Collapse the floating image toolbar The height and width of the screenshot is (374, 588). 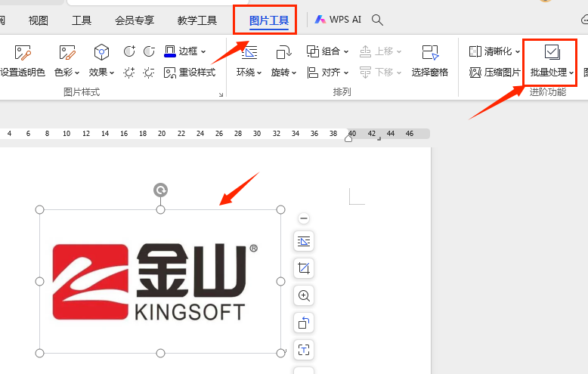[x=304, y=218]
